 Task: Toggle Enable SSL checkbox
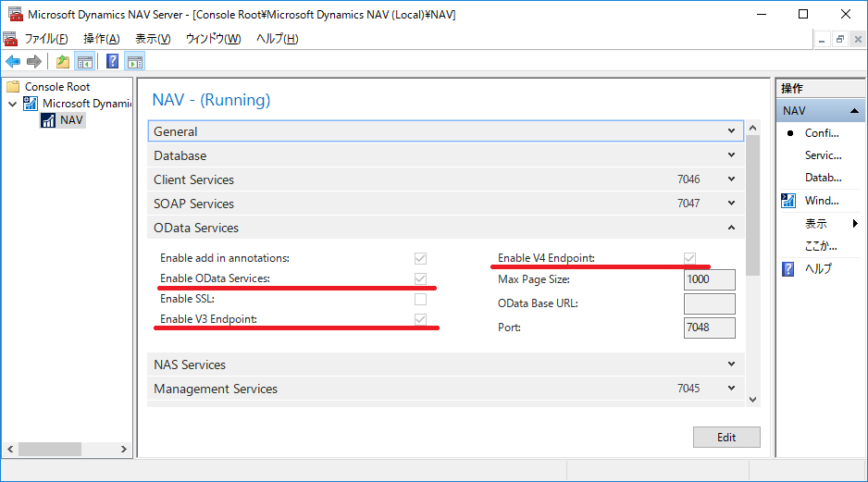point(421,299)
